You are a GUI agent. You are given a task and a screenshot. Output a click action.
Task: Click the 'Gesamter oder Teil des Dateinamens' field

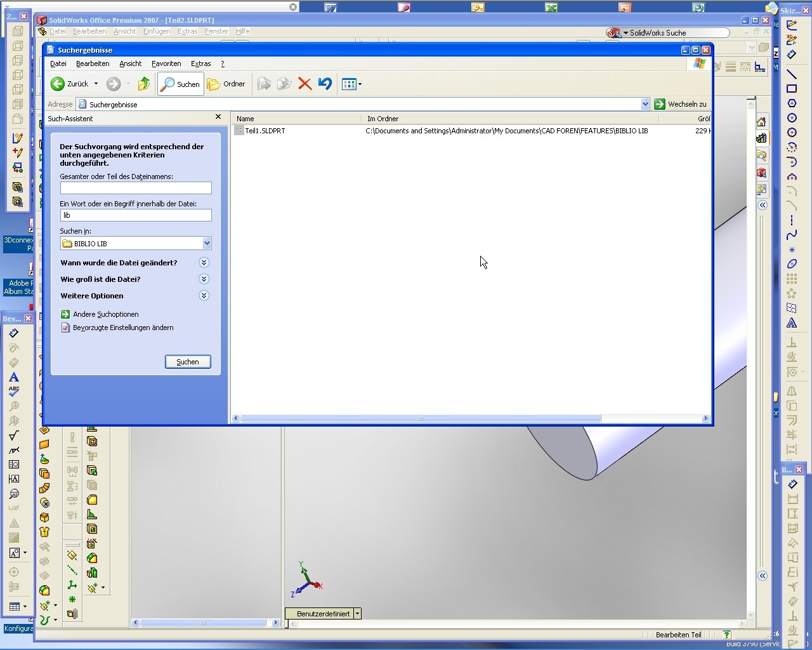pos(136,188)
